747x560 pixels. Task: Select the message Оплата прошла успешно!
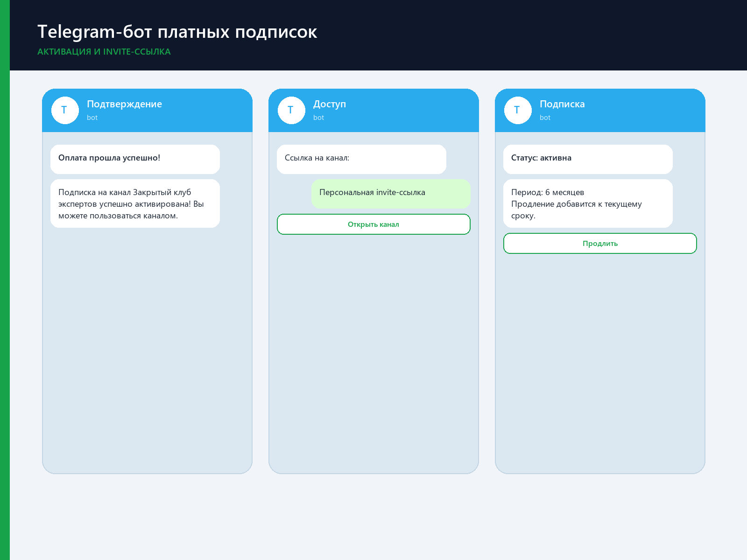[x=135, y=159]
